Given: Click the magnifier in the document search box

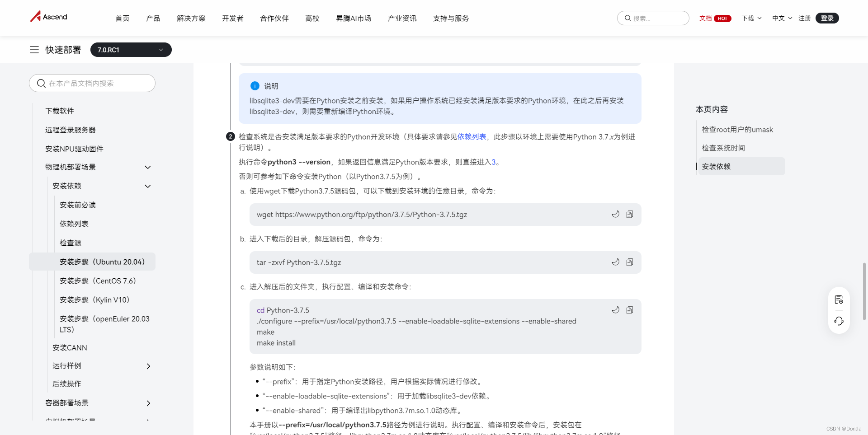Looking at the screenshot, I should [41, 83].
